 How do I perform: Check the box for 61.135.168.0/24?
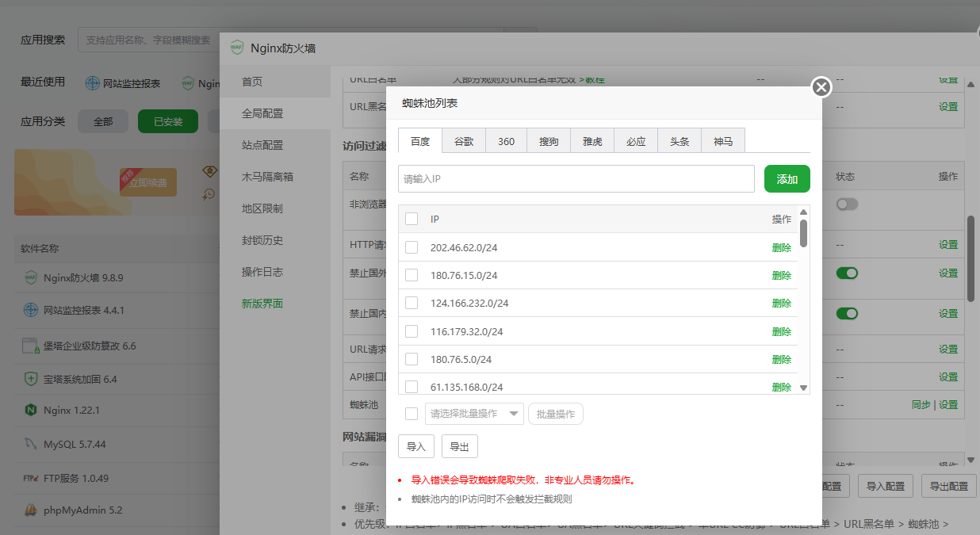click(412, 387)
